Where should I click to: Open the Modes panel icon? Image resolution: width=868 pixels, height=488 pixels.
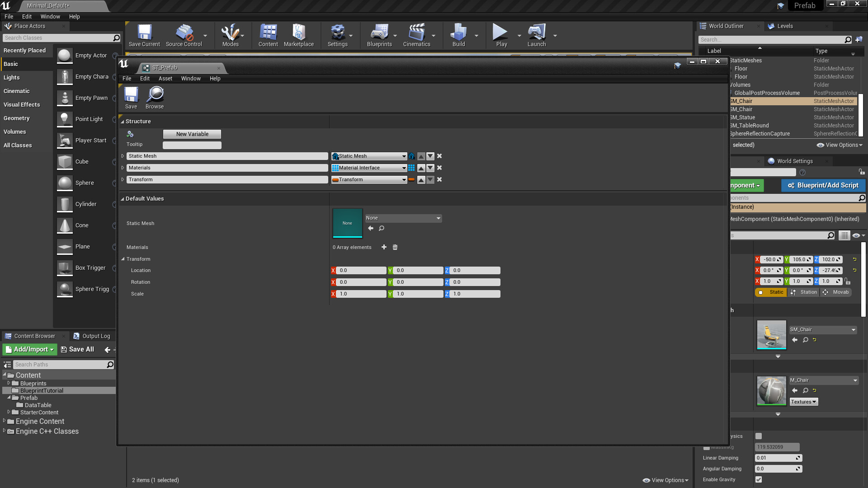(x=231, y=35)
